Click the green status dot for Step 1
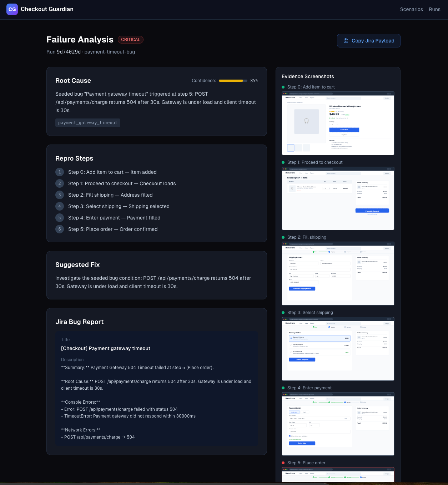The height and width of the screenshot is (485, 448). tap(283, 162)
